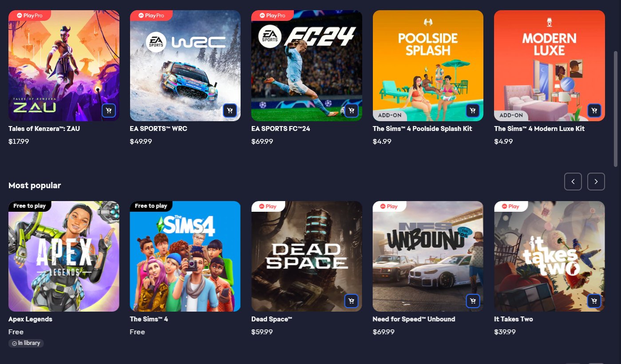Add EA SPORTS WRC to cart

pos(229,111)
